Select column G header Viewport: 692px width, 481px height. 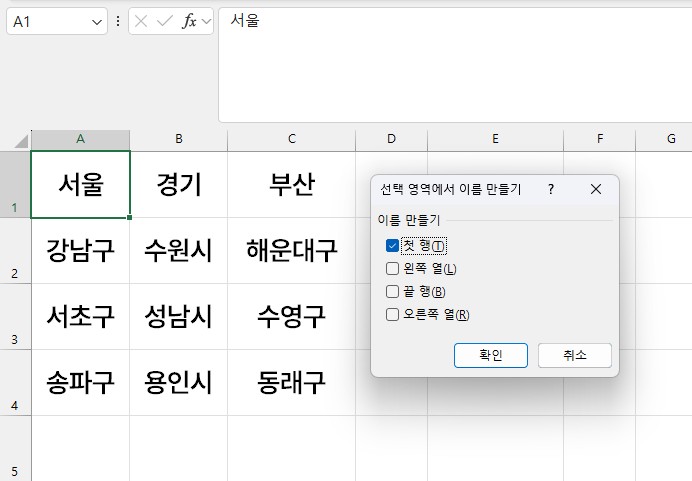(x=664, y=139)
